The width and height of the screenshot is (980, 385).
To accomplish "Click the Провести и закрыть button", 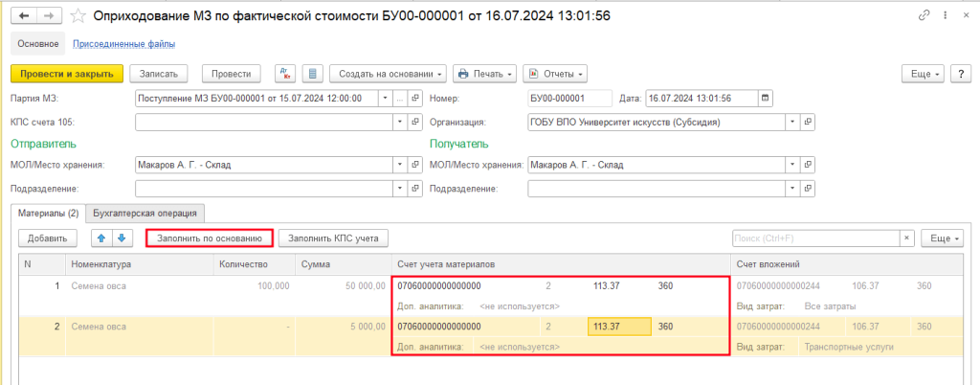I will [67, 74].
